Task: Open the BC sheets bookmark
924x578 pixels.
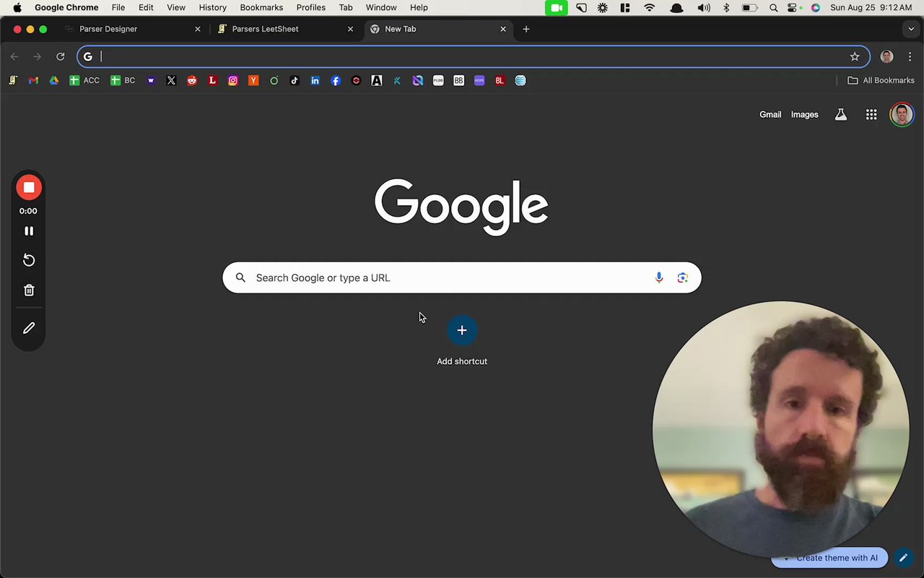Action: pyautogui.click(x=123, y=81)
